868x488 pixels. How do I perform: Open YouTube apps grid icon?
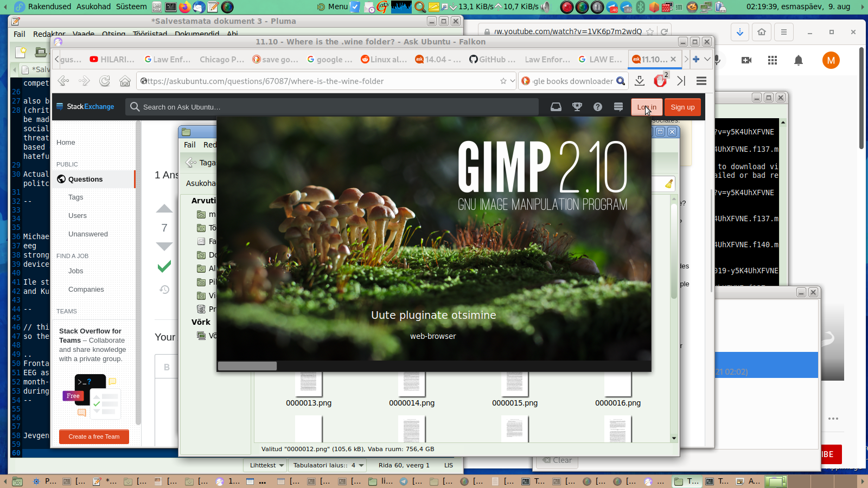pyautogui.click(x=773, y=60)
